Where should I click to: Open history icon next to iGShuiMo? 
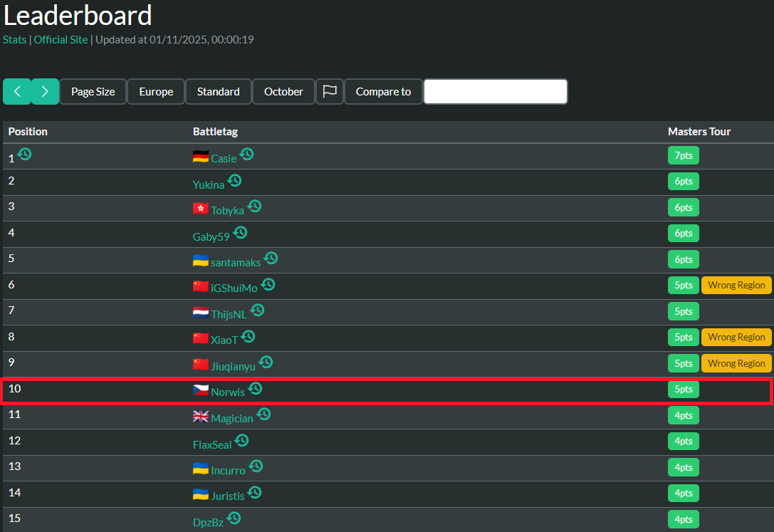[x=268, y=283]
